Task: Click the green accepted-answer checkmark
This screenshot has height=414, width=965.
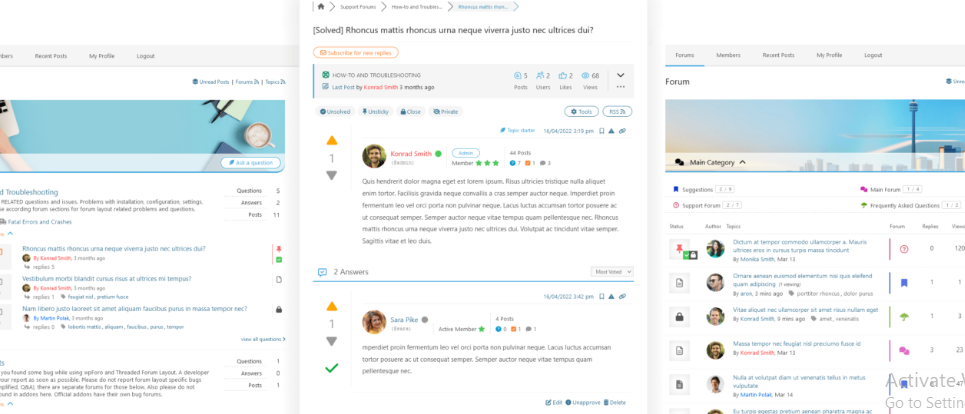Action: [x=332, y=368]
